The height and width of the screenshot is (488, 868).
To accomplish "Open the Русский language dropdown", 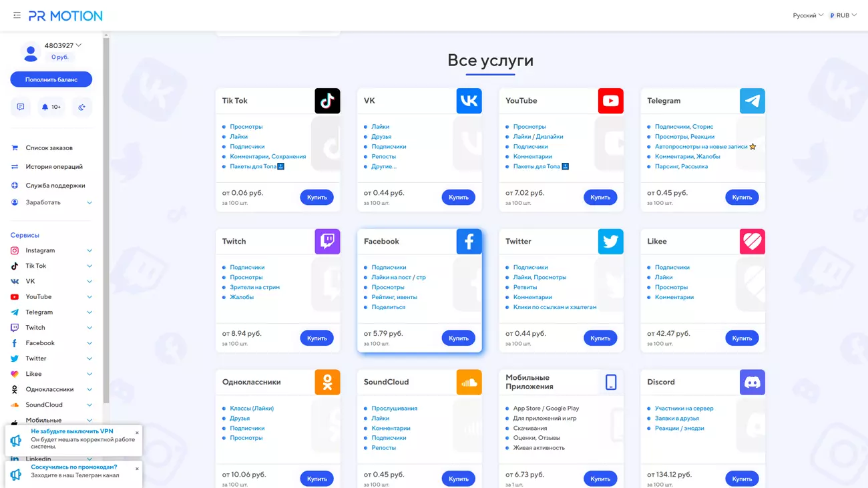I will [808, 15].
